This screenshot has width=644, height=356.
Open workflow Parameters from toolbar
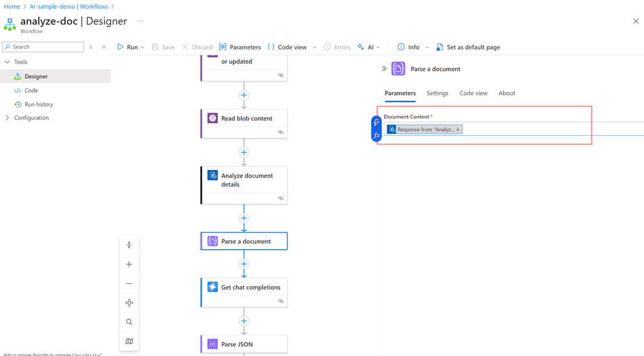click(x=240, y=47)
